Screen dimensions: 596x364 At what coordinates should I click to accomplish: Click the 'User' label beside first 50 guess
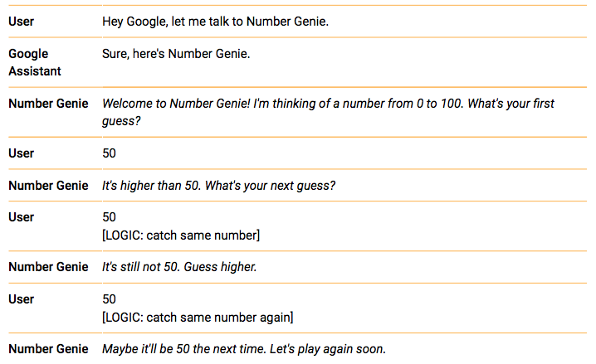[x=22, y=153]
